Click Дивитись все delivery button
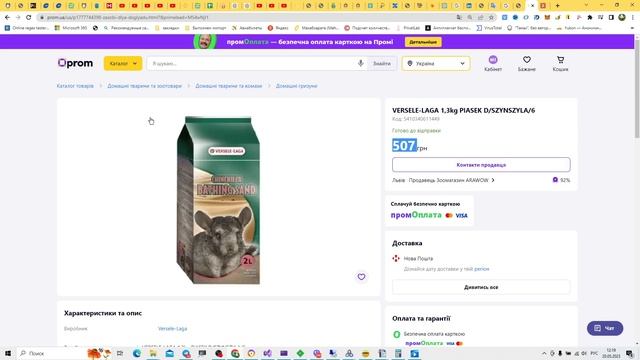640x360 pixels. [481, 287]
